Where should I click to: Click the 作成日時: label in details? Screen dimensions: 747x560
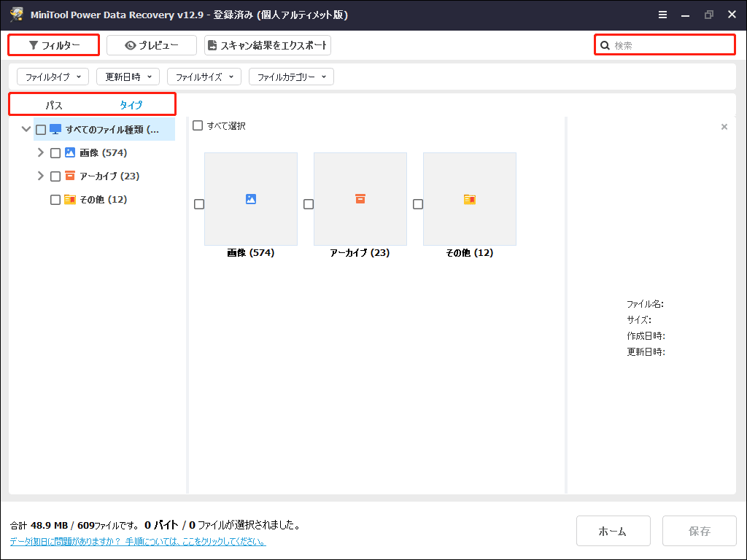click(646, 335)
